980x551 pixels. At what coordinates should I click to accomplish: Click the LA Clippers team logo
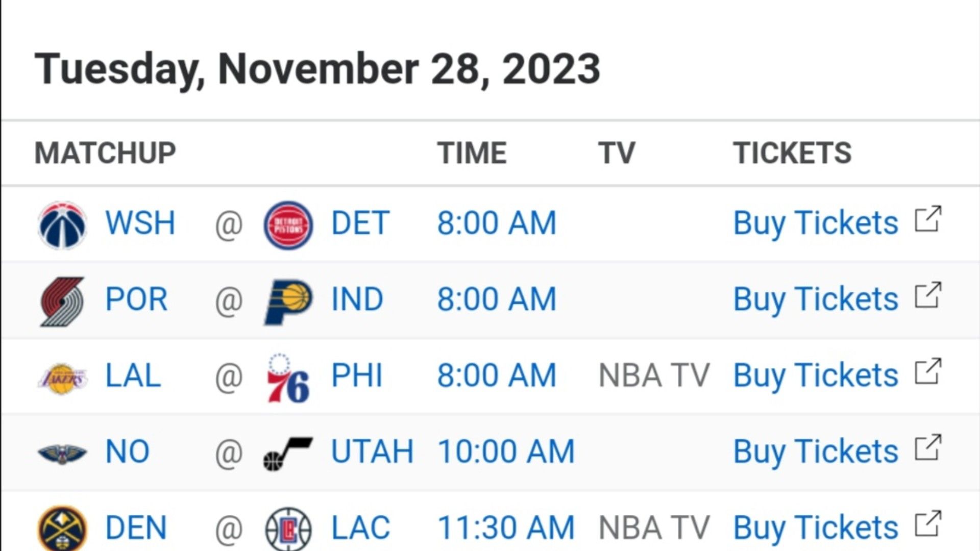point(288,529)
